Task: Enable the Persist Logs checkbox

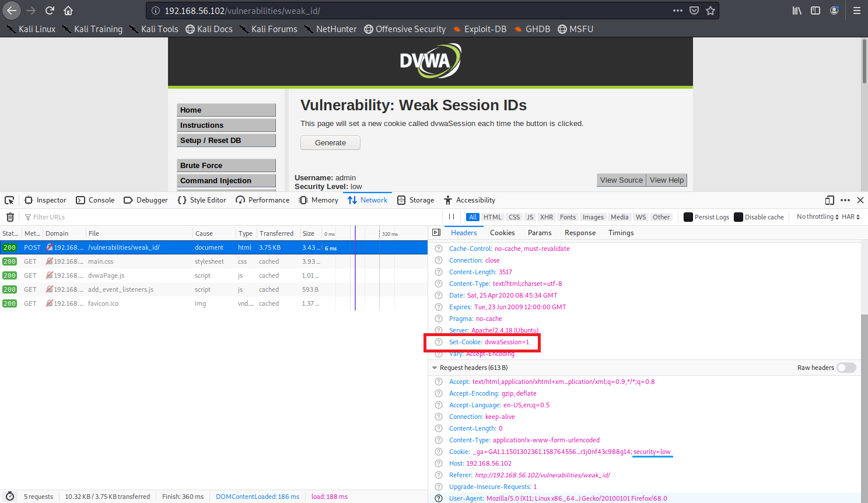Action: click(x=688, y=217)
